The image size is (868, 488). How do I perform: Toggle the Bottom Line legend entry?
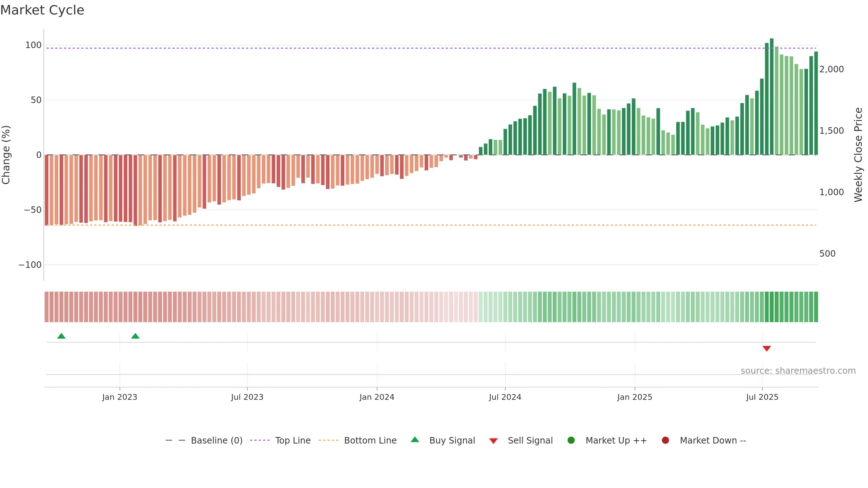(358, 440)
